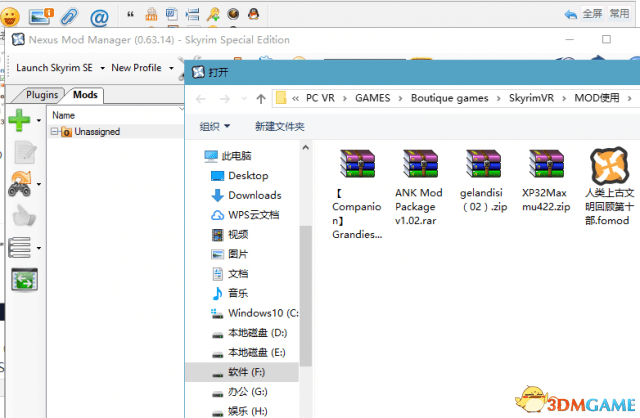640x418 pixels.
Task: Click the green plus Add Mod icon
Action: click(19, 120)
